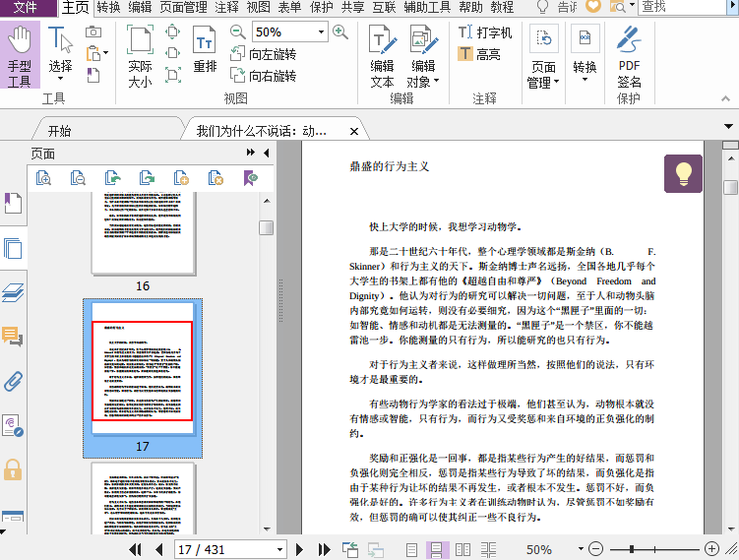The image size is (739, 560).
Task: Click the status bar zoom slider handle
Action: coord(632,549)
